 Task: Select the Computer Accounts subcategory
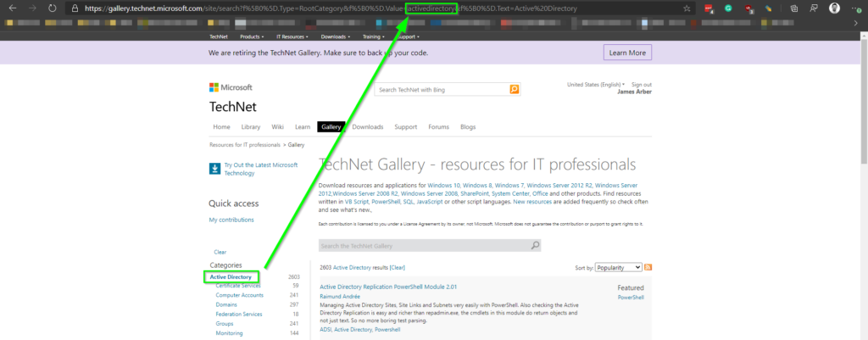240,295
